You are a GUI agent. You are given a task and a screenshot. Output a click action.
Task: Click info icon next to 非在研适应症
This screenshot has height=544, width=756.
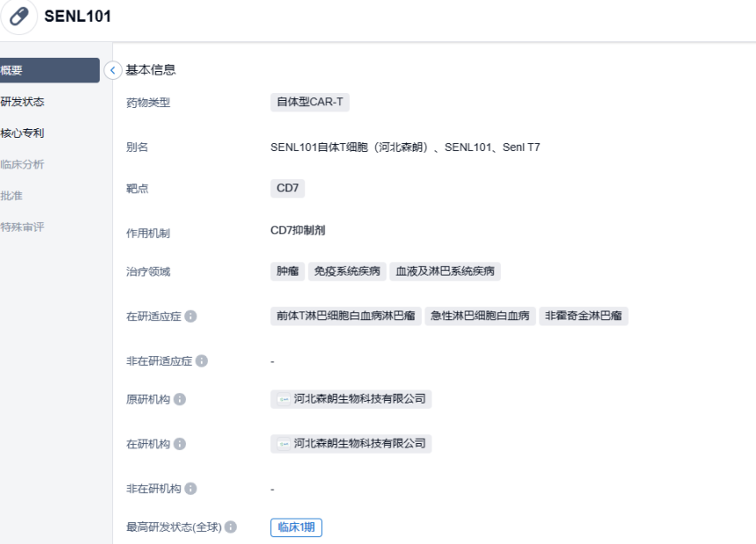(x=202, y=361)
